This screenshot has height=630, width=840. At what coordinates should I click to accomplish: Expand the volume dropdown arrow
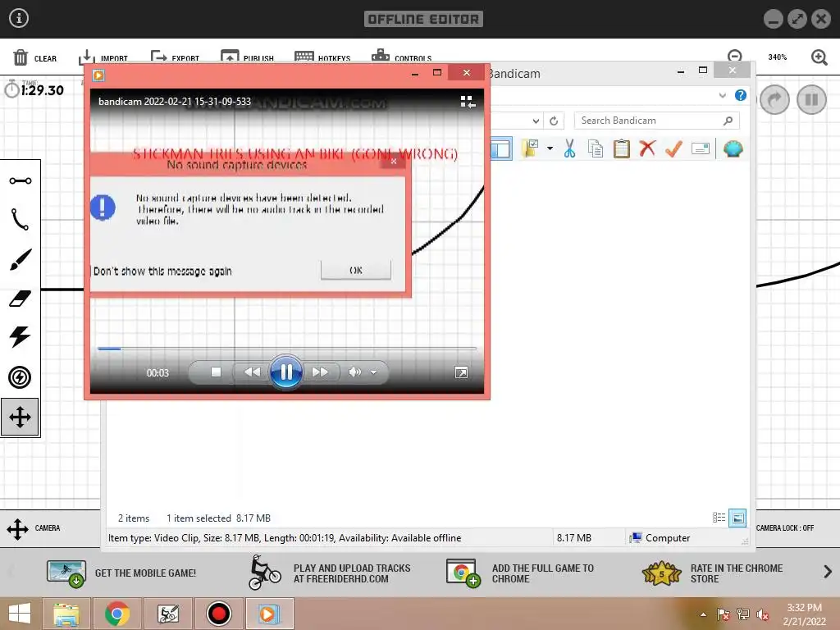point(374,372)
